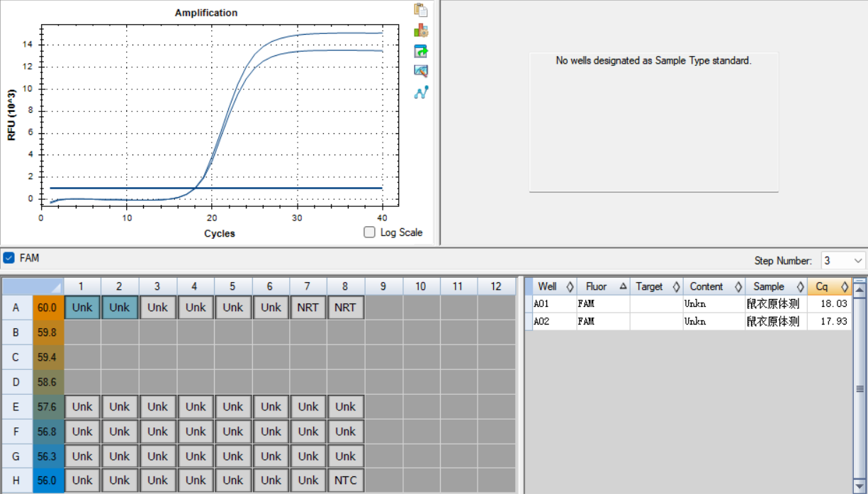Click the copy chart to clipboard icon

coord(421,10)
